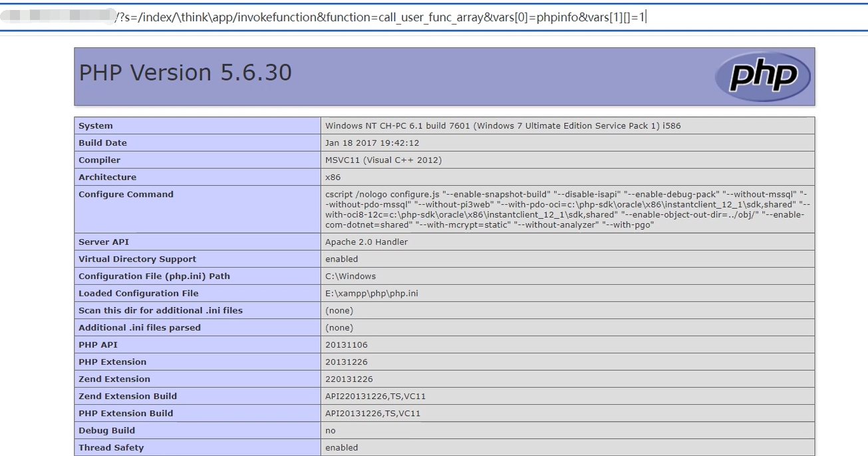This screenshot has height=456, width=868.
Task: Select the 20131106 PHP API value
Action: (347, 345)
